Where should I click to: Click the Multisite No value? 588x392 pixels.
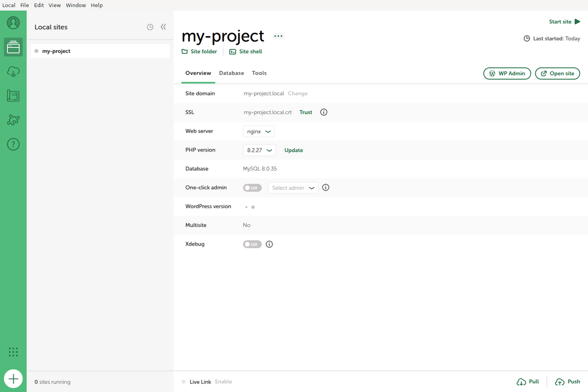246,225
